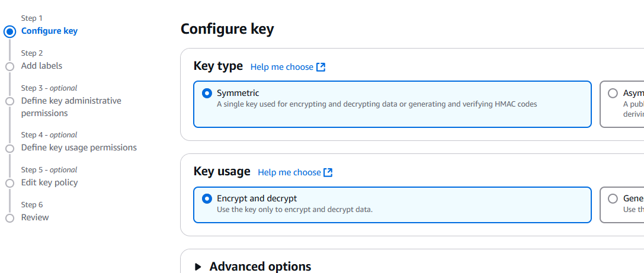Expand the Advanced options section

[x=260, y=266]
